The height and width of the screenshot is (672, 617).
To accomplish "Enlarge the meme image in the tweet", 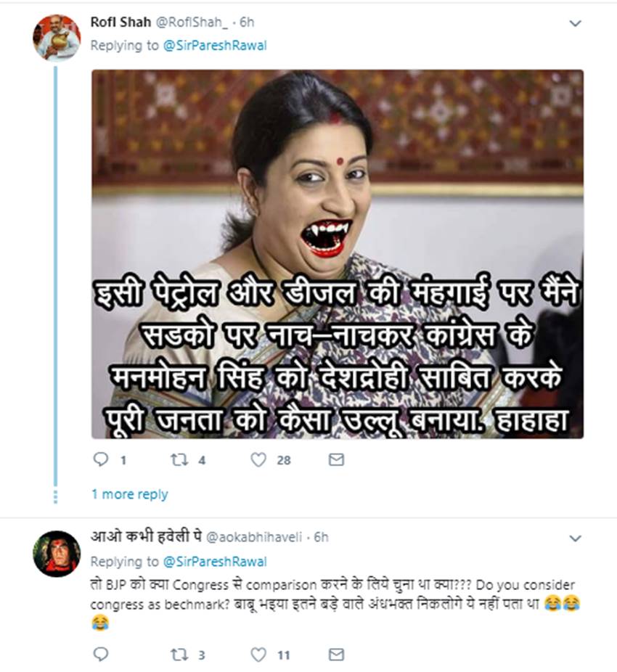I will coord(337,254).
